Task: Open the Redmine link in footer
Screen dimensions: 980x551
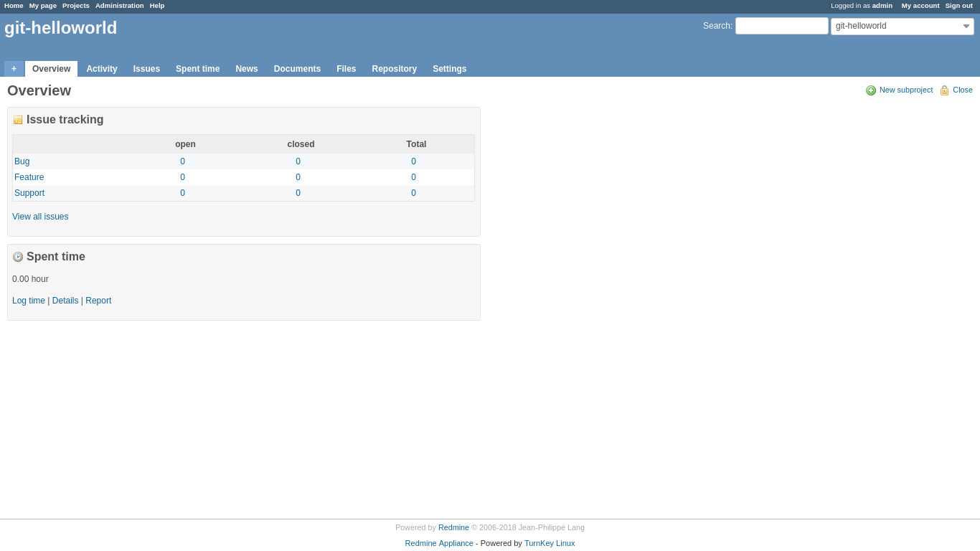Action: 453,527
